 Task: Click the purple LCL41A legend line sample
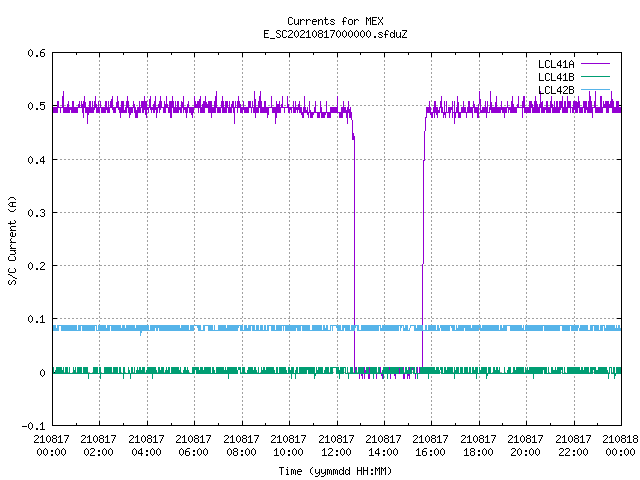coord(595,64)
